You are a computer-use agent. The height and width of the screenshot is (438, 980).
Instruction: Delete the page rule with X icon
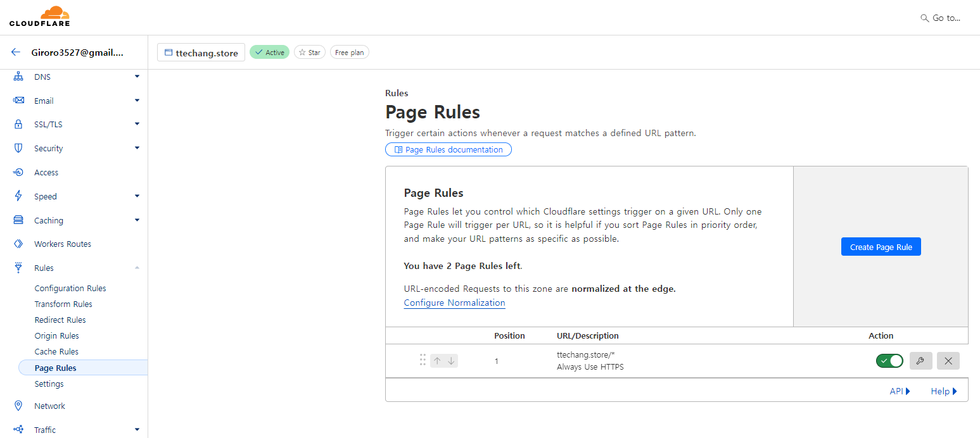[x=948, y=361]
